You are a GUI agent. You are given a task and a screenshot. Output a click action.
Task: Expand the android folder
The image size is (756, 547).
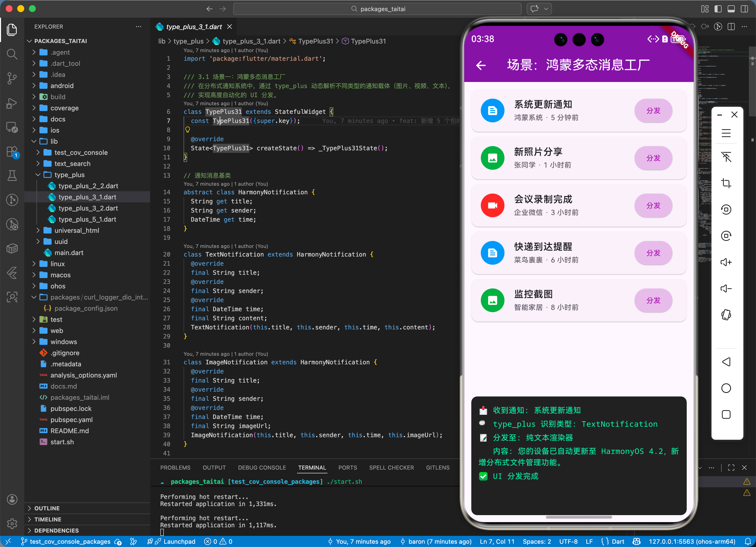click(x=62, y=86)
